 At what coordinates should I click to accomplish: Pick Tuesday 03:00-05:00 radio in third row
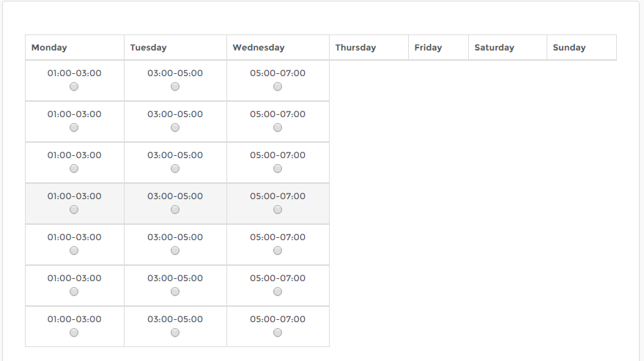click(x=175, y=168)
